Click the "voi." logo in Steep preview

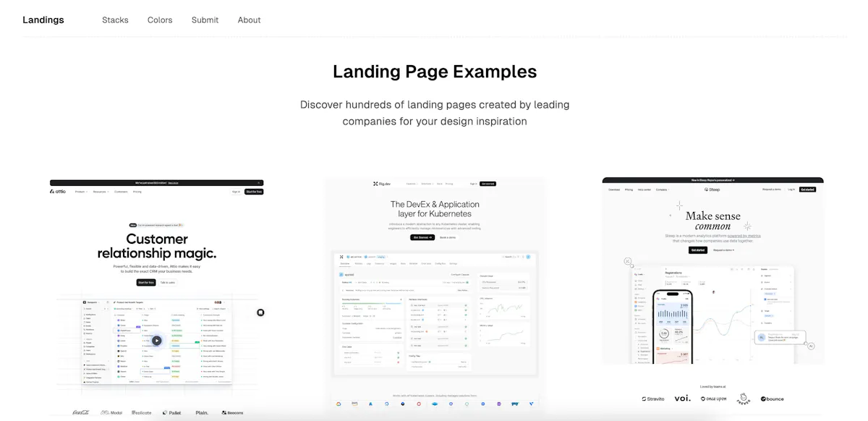(682, 398)
